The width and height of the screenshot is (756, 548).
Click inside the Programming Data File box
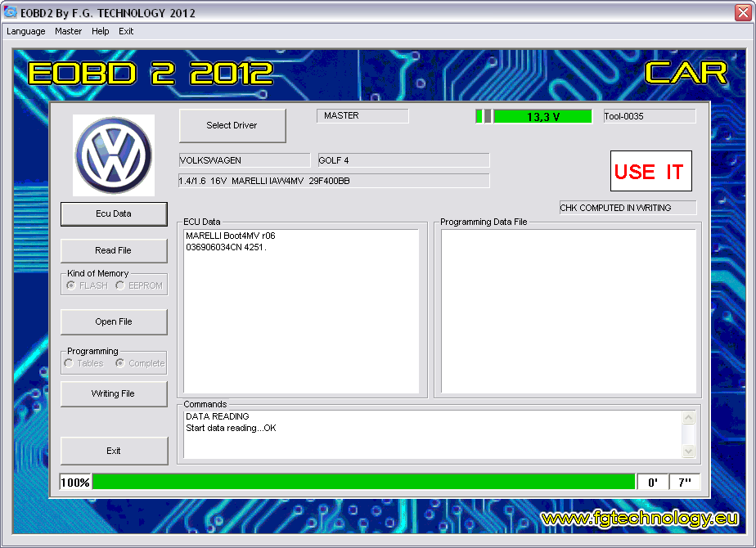[569, 312]
